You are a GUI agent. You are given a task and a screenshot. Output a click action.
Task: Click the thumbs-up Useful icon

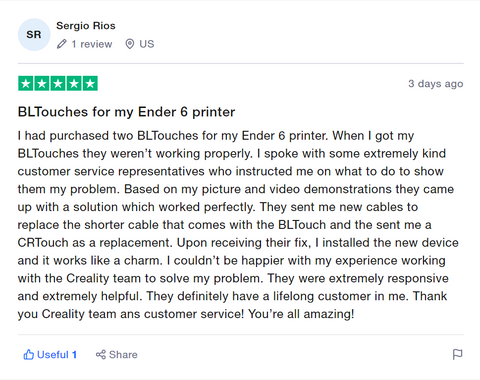[x=29, y=355]
